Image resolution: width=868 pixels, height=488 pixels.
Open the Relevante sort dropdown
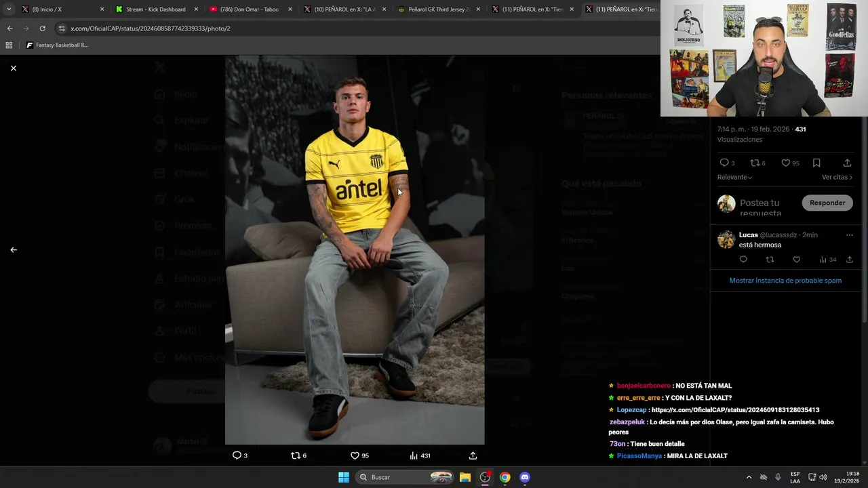pyautogui.click(x=734, y=177)
